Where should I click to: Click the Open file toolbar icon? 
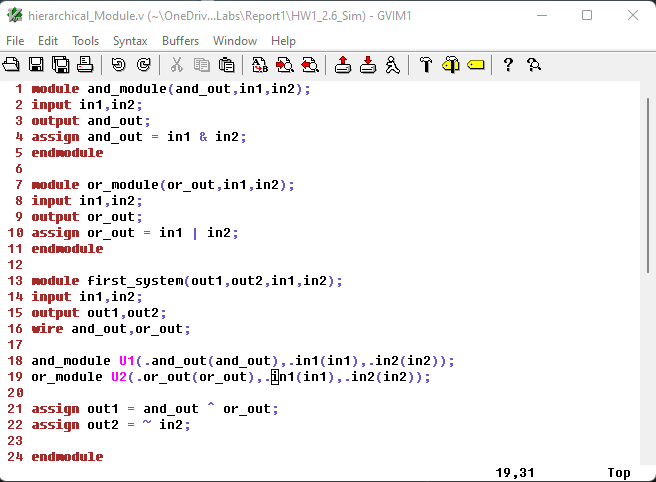12,65
